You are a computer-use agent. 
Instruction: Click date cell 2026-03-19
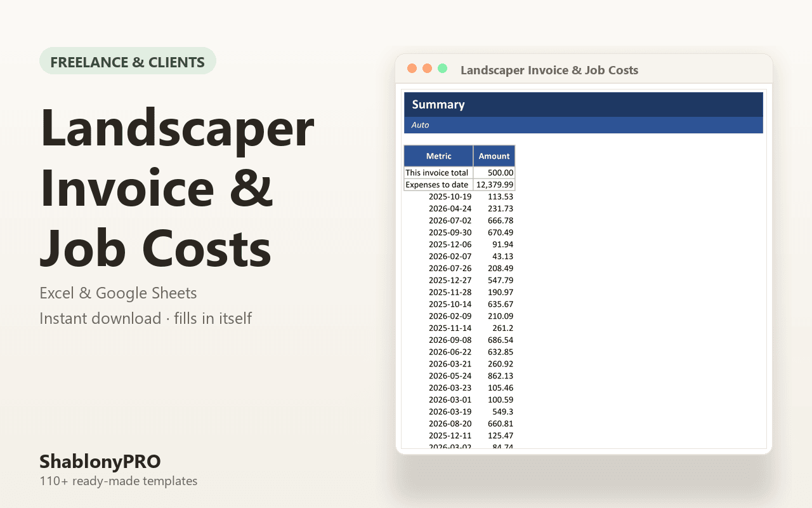tap(450, 412)
